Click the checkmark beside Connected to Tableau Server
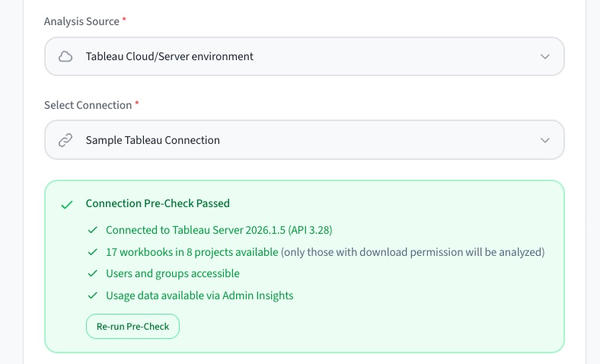600x364 pixels. [93, 230]
